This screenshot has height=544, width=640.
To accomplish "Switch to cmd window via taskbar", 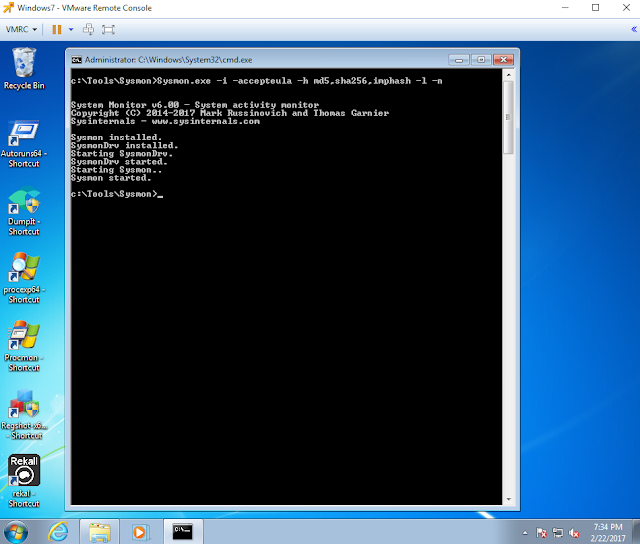I will coord(182,532).
